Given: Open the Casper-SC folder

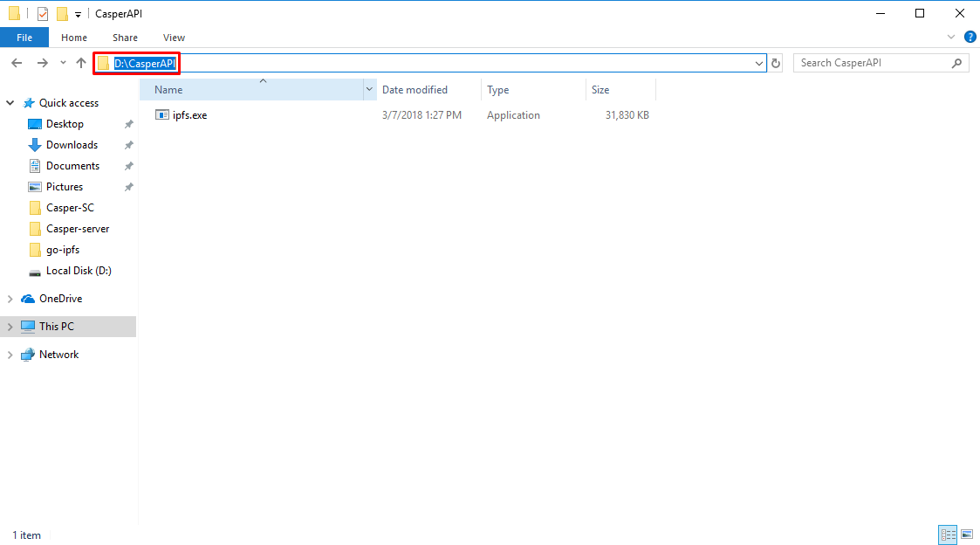Looking at the screenshot, I should tap(70, 208).
